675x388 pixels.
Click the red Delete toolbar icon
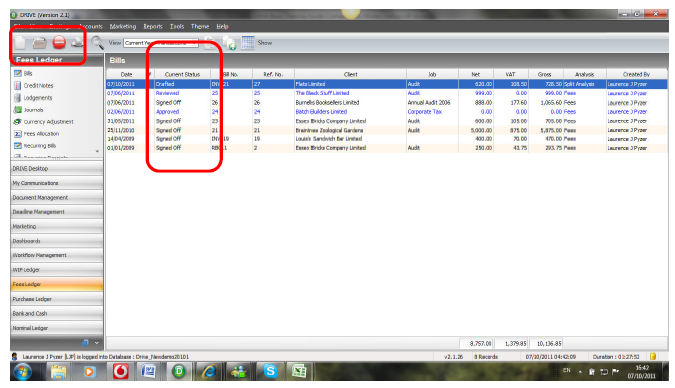(59, 42)
